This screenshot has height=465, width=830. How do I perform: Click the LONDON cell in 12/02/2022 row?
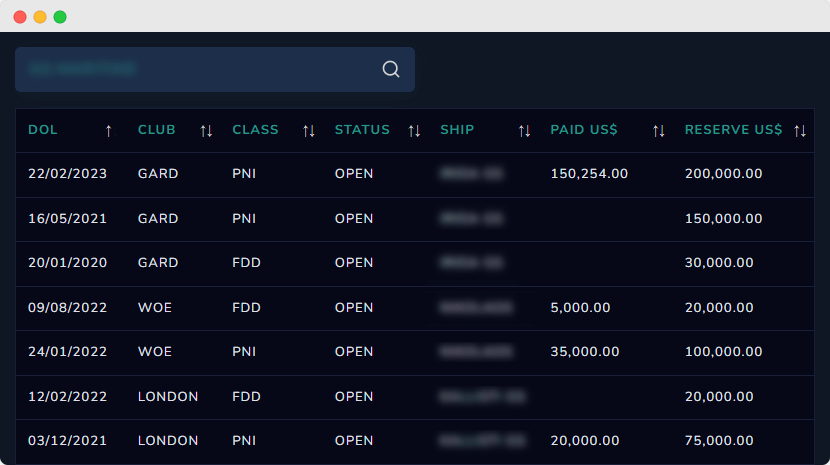click(168, 397)
